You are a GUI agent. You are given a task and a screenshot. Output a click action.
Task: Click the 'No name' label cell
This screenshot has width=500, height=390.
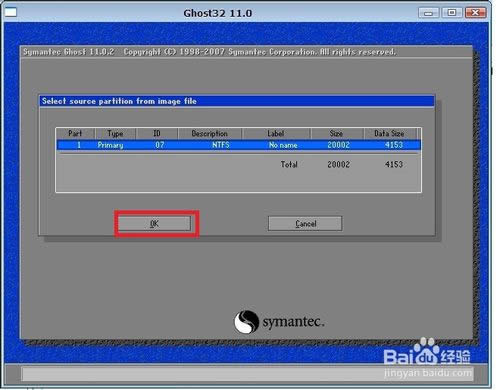283,145
